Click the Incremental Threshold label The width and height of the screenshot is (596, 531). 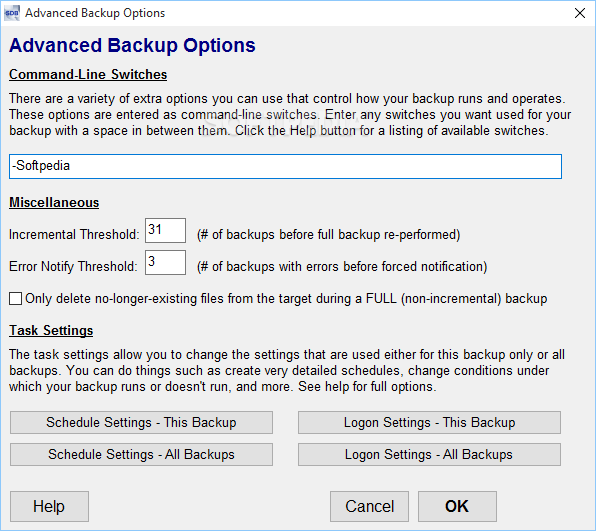(x=74, y=235)
